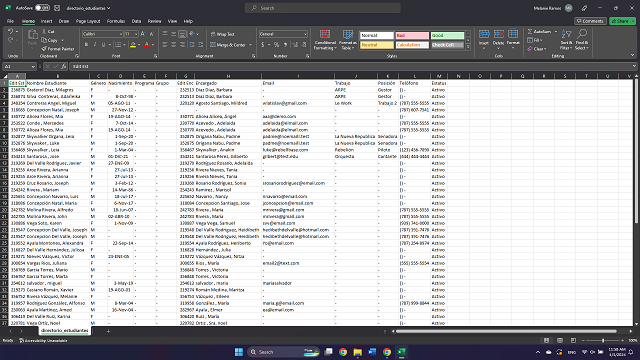Screen dimensions: 640x360
Task: Open the File menu
Action: (x=10, y=21)
